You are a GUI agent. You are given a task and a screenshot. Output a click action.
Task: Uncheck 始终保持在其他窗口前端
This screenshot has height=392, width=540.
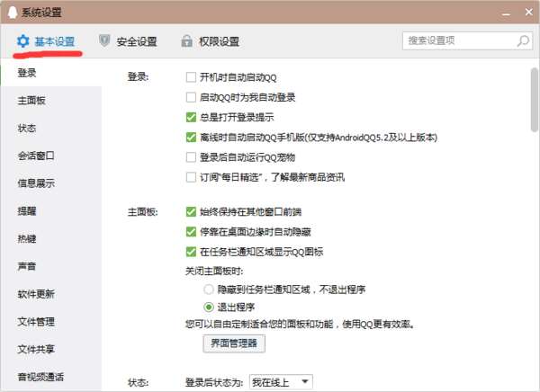[x=191, y=211]
